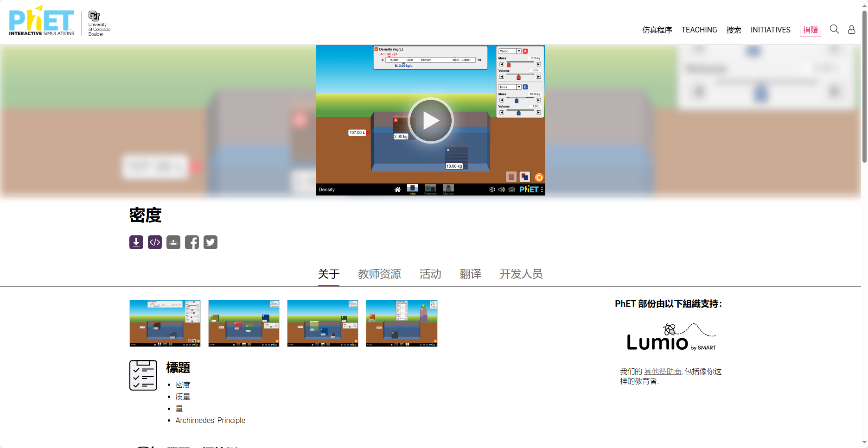Share the simulation on Facebook

click(x=191, y=242)
